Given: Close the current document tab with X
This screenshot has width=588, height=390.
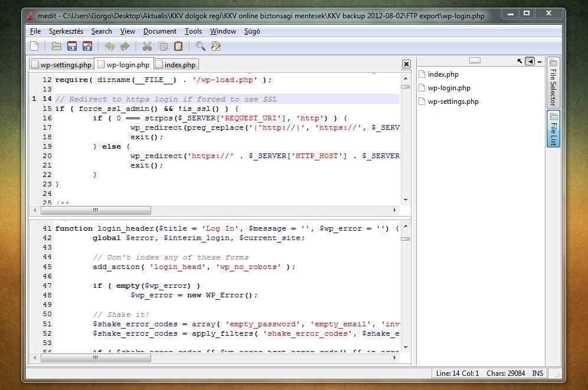Looking at the screenshot, I should coord(406,64).
